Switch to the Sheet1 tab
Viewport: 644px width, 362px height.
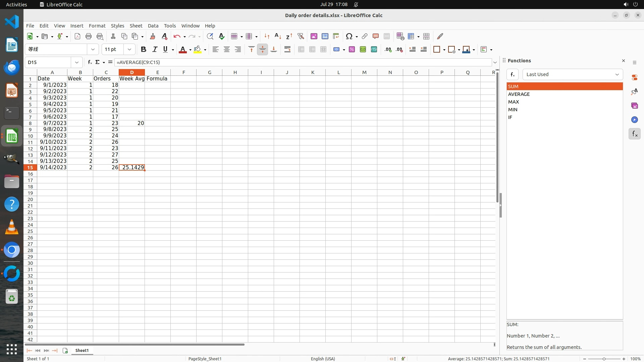82,350
